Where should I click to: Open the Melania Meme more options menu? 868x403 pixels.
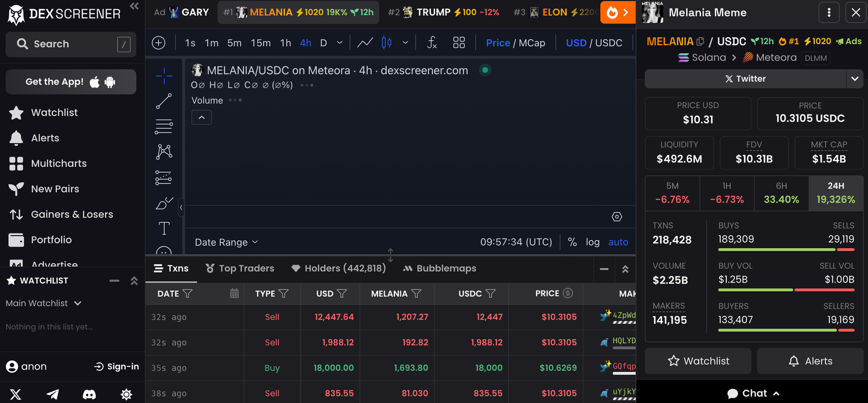(829, 12)
